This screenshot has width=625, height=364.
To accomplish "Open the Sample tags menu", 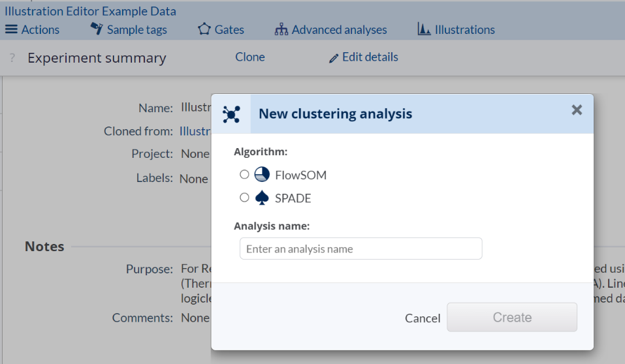I will pyautogui.click(x=129, y=29).
